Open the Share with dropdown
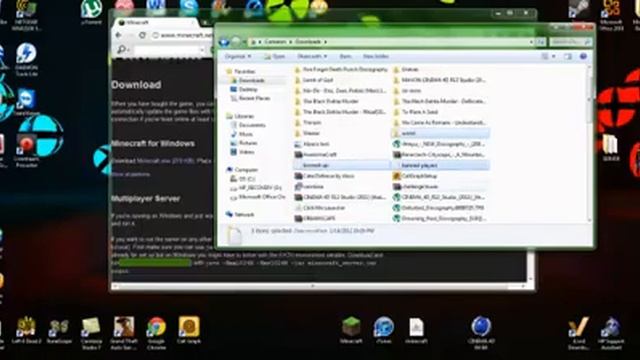This screenshot has width=640, height=360. click(x=312, y=56)
